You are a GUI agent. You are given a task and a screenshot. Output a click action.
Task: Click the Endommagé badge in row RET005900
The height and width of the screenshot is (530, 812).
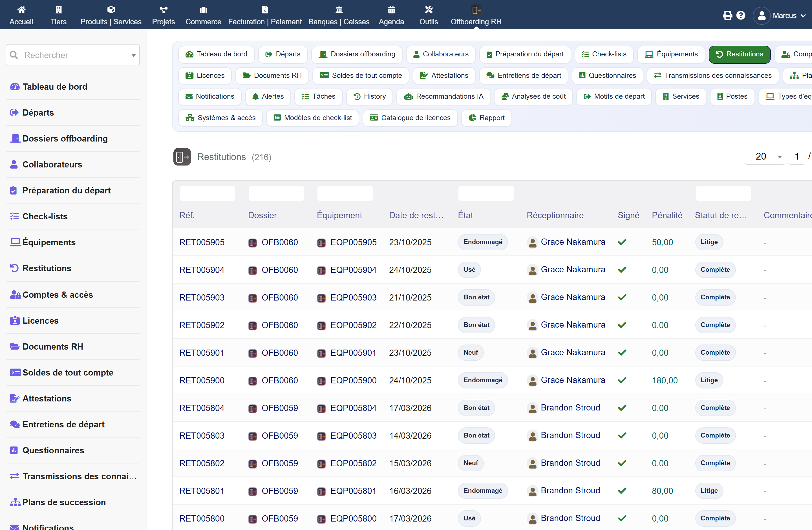[x=483, y=380]
